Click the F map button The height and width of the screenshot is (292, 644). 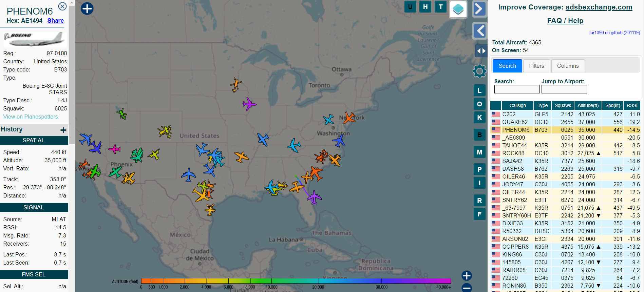[479, 214]
